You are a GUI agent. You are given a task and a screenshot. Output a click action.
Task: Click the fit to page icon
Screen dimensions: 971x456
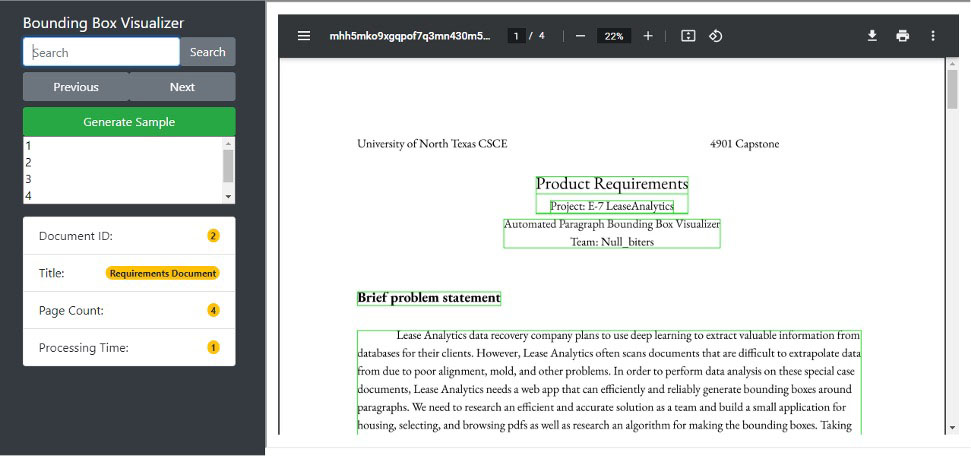(x=688, y=36)
